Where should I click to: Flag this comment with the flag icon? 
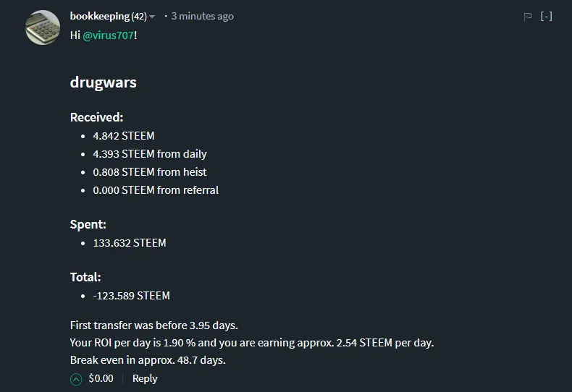point(528,17)
